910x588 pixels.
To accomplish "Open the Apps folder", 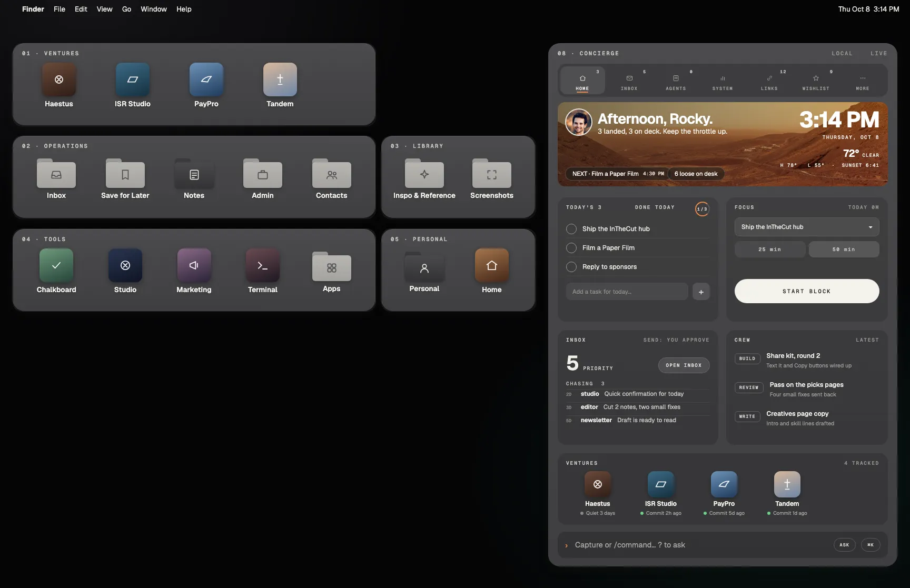I will pyautogui.click(x=332, y=267).
